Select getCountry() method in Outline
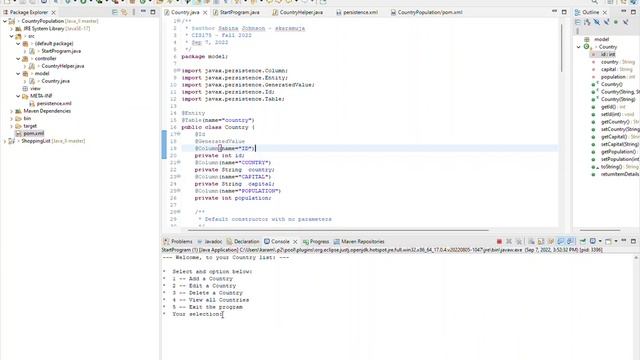Image resolution: width=640 pixels, height=360 pixels. pos(615,122)
